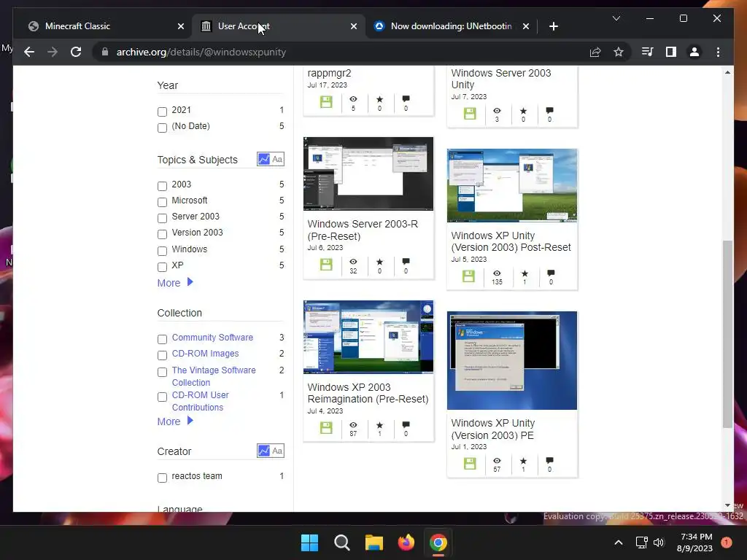747x560 pixels.
Task: Check the CD-ROM Images collection filter
Action: [x=163, y=355]
